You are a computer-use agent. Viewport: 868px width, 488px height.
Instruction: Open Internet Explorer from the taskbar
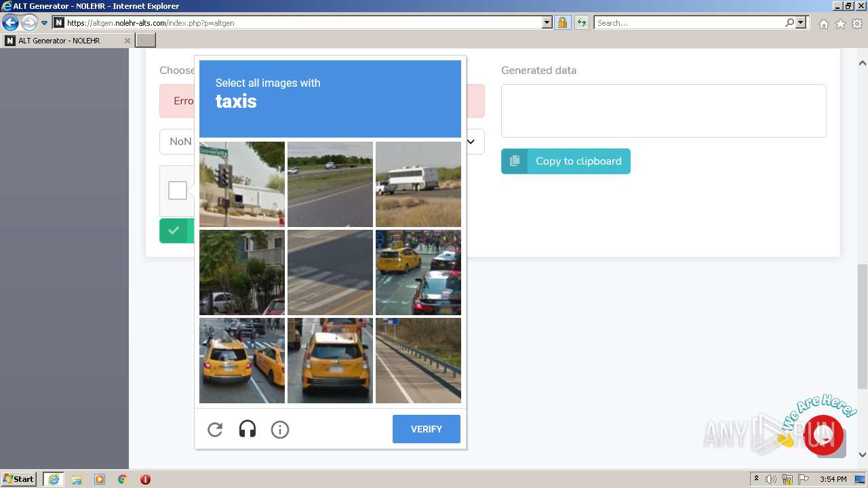tap(54, 479)
